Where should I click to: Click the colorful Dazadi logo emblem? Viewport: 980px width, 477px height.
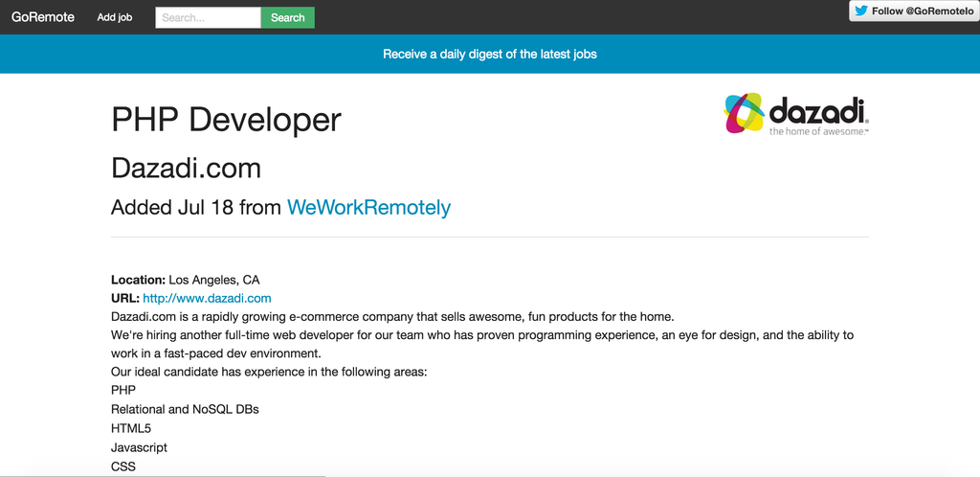(744, 113)
